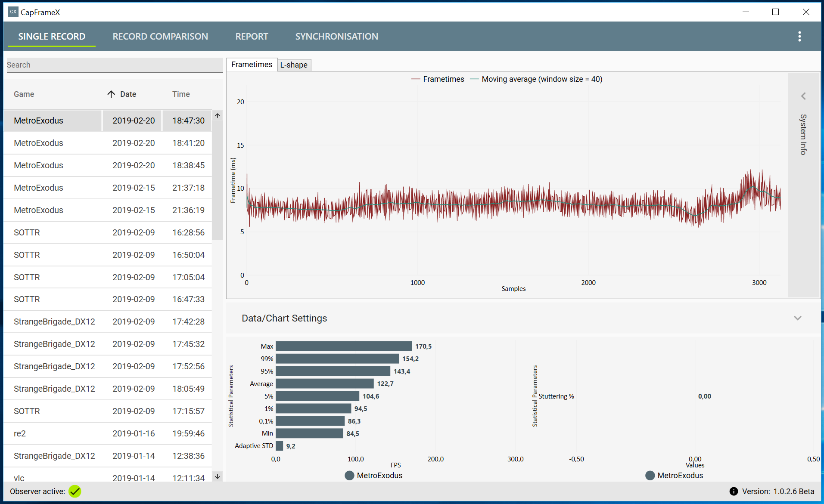Close the CapFrameX window
The width and height of the screenshot is (824, 504).
click(x=806, y=12)
